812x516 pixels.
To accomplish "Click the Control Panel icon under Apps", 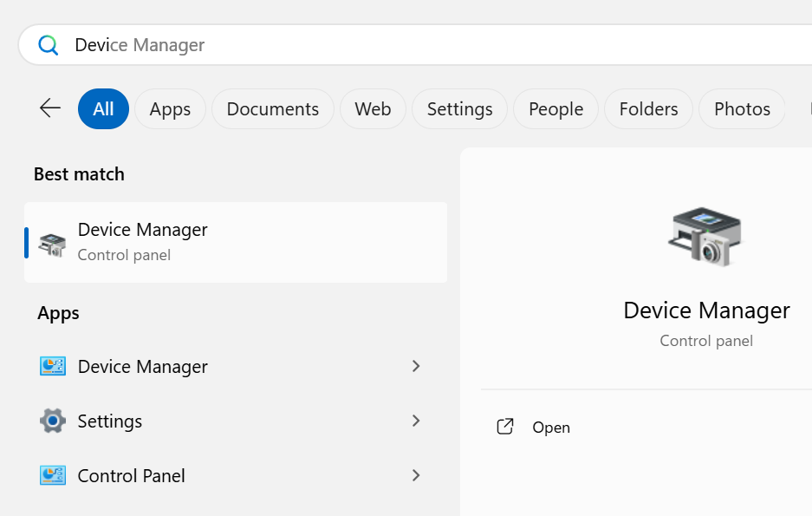I will coord(53,475).
